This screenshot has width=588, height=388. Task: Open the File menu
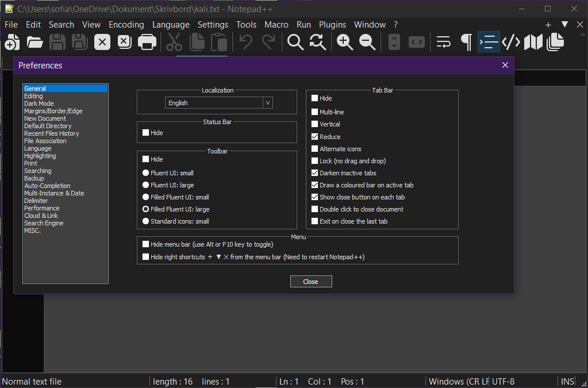point(11,25)
